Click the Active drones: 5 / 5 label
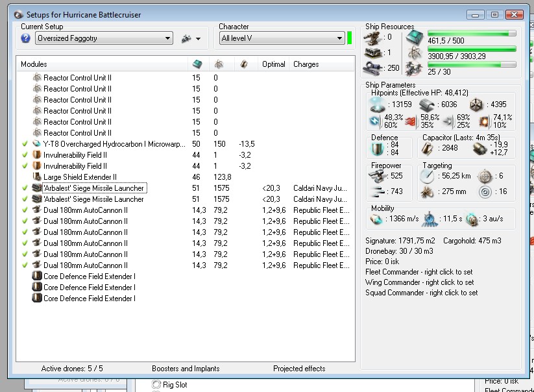Viewport: 534px width, 392px height. tap(72, 369)
